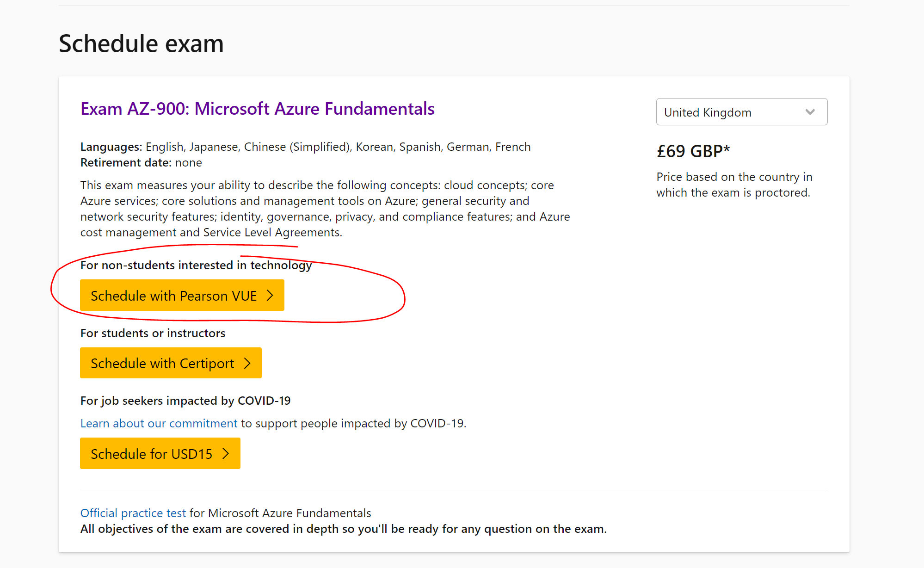Click the Schedule exam heading
924x568 pixels.
[x=141, y=43]
